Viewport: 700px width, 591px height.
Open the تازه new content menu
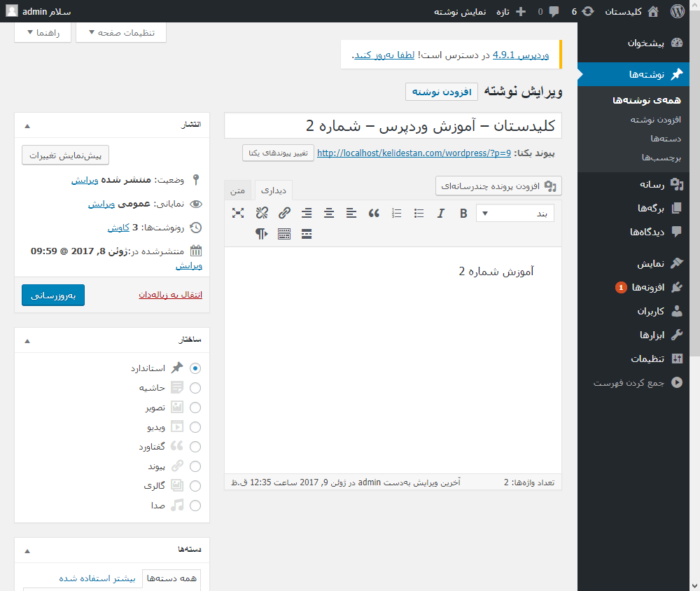511,11
